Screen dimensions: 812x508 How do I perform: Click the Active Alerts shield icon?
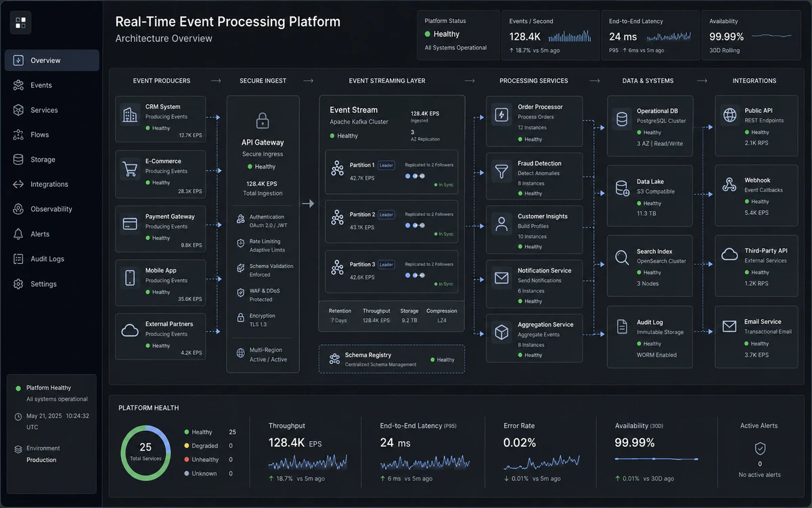tap(759, 448)
